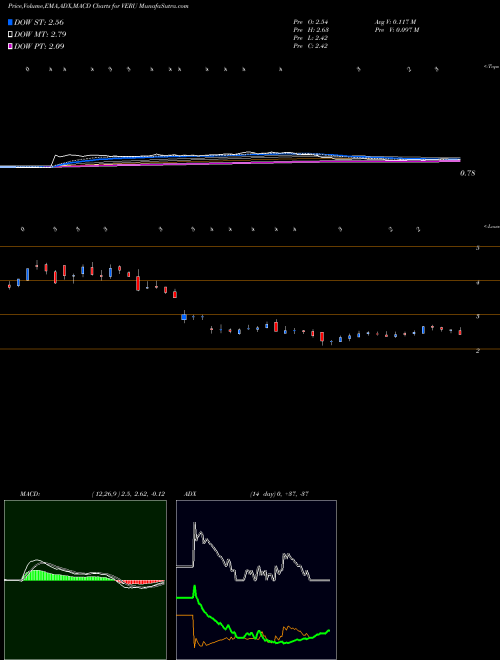Click the red negative MACD histogram bars
This screenshot has width=500, height=660.
coord(141,583)
